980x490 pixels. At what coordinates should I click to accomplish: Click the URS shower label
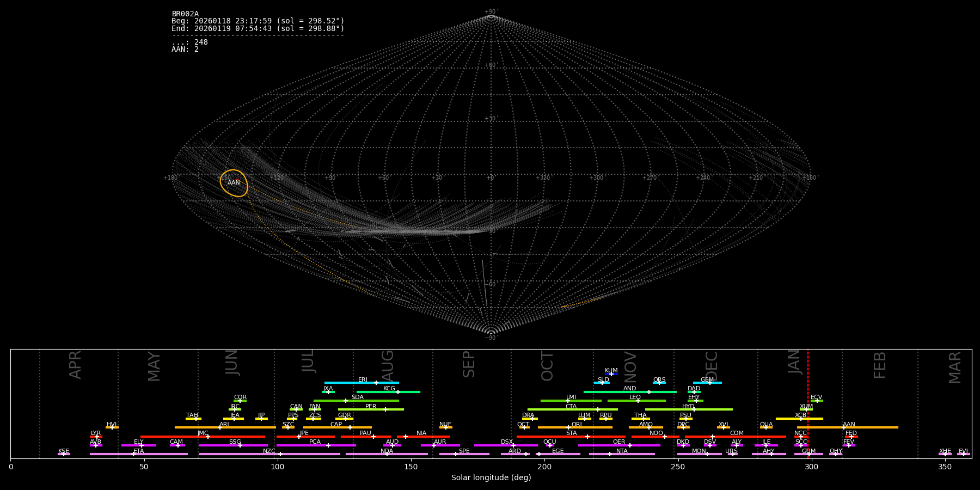point(731,451)
